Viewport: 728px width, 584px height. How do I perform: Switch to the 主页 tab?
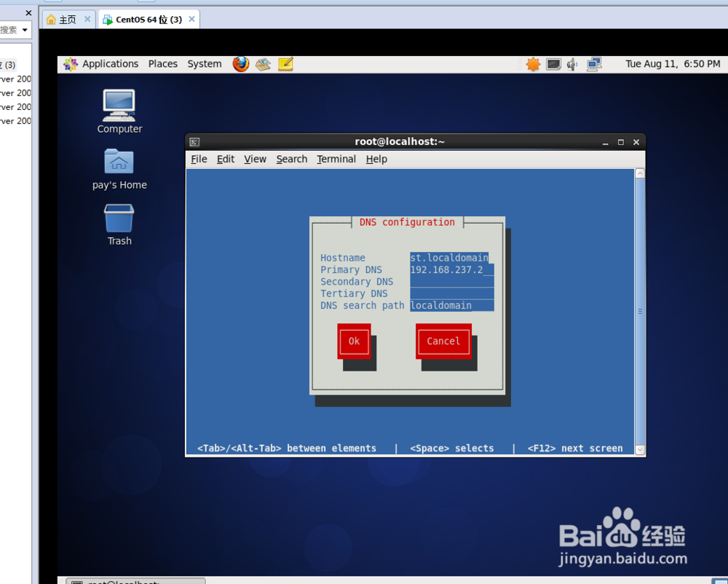[x=67, y=19]
